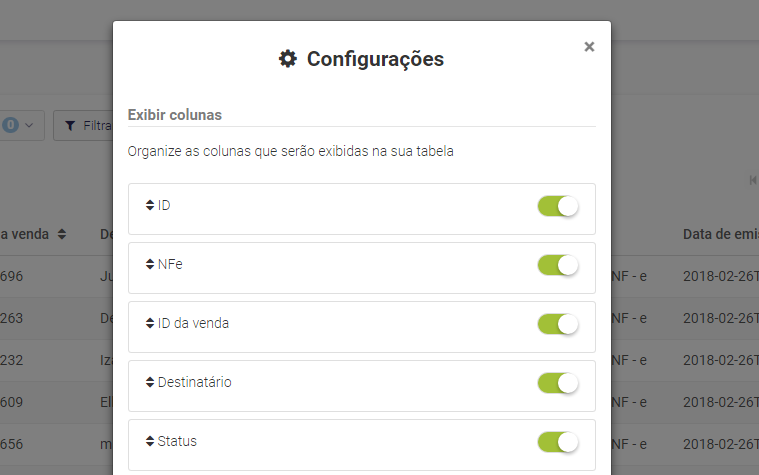The width and height of the screenshot is (759, 475).
Task: Turn off the NFe column toggle
Action: [x=558, y=265]
